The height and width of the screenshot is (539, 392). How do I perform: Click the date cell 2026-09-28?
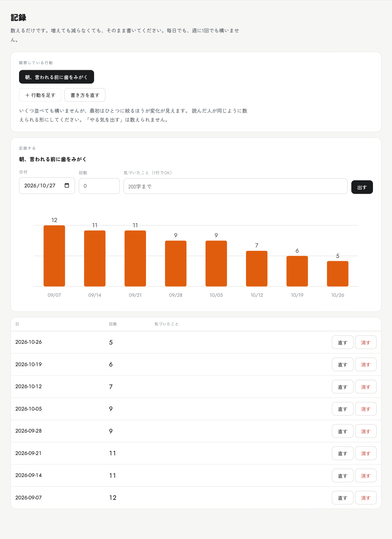coord(28,431)
